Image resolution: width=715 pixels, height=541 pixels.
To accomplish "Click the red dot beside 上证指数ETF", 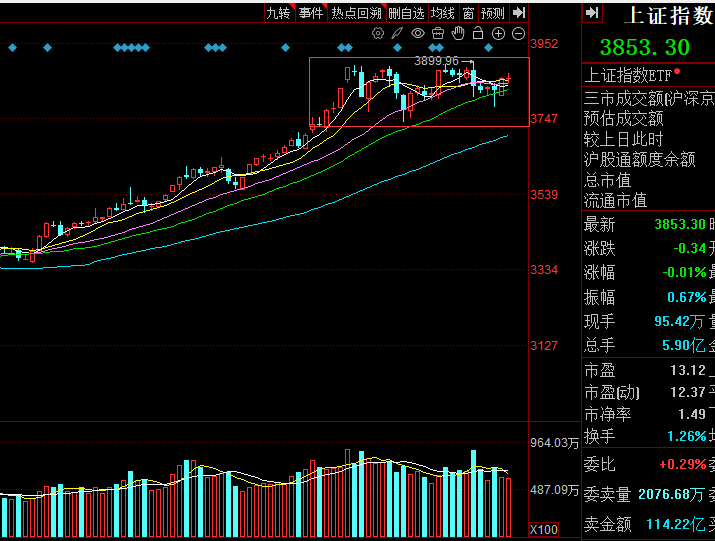I will (677, 71).
